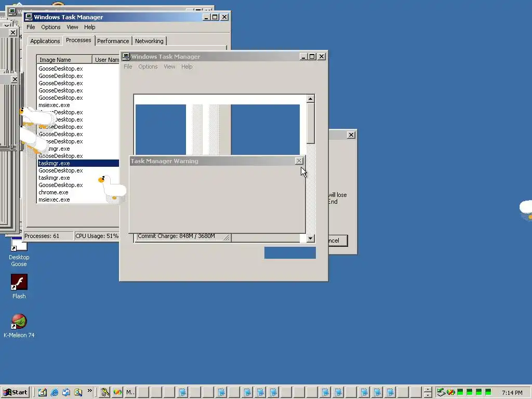Click the 'Processes: 61' status bar entry
Image resolution: width=532 pixels, height=399 pixels.
48,236
